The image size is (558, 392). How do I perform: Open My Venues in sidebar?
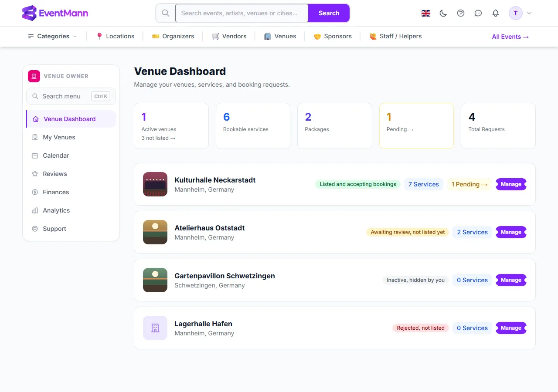[x=71, y=137]
